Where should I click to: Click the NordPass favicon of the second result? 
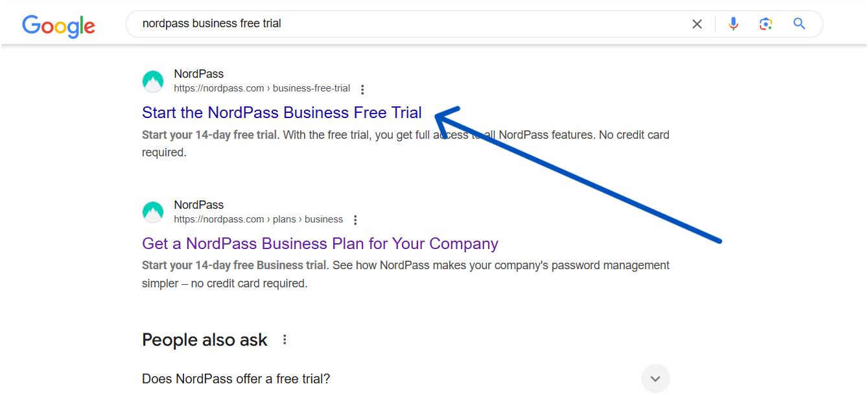pyautogui.click(x=153, y=212)
